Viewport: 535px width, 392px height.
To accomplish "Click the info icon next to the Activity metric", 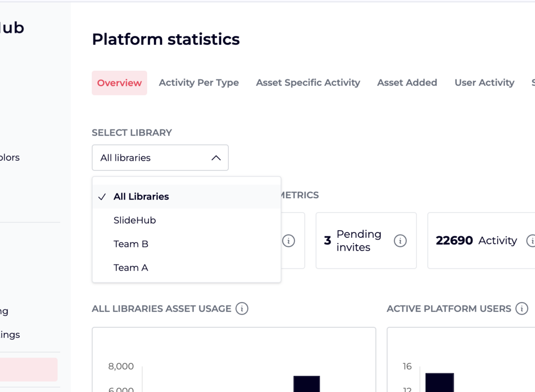I will tap(532, 241).
